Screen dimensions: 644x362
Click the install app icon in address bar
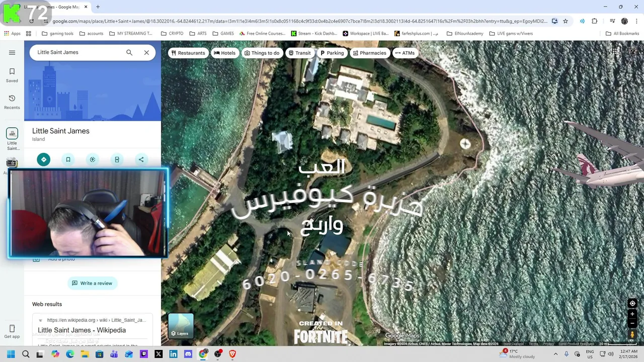coord(554,21)
